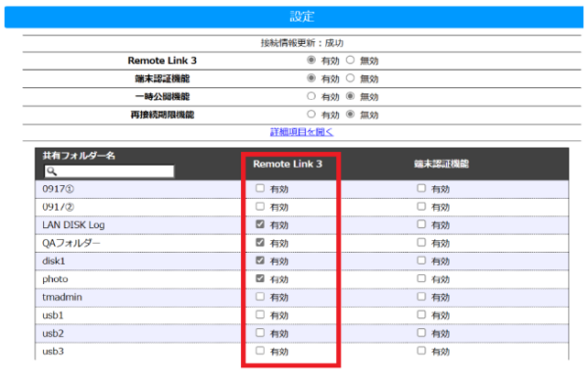Viewport: 588px width, 383px height.
Task: Enable Remote Link 3 for usb1
Action: click(x=260, y=314)
